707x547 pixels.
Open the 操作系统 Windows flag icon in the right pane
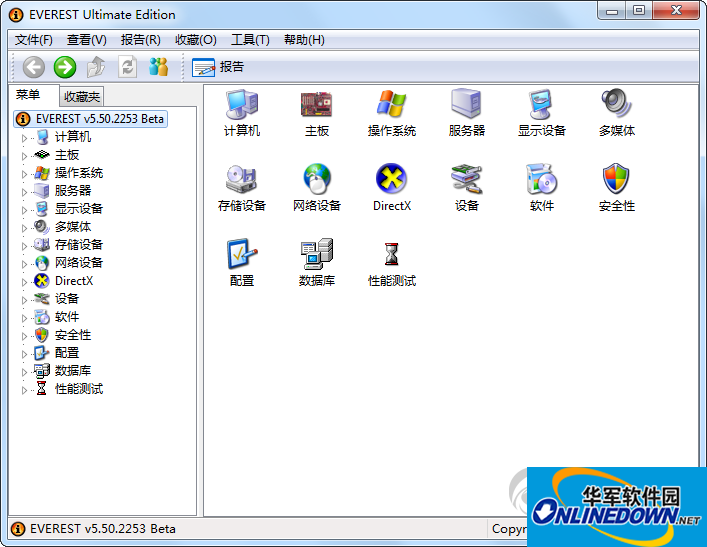[391, 105]
